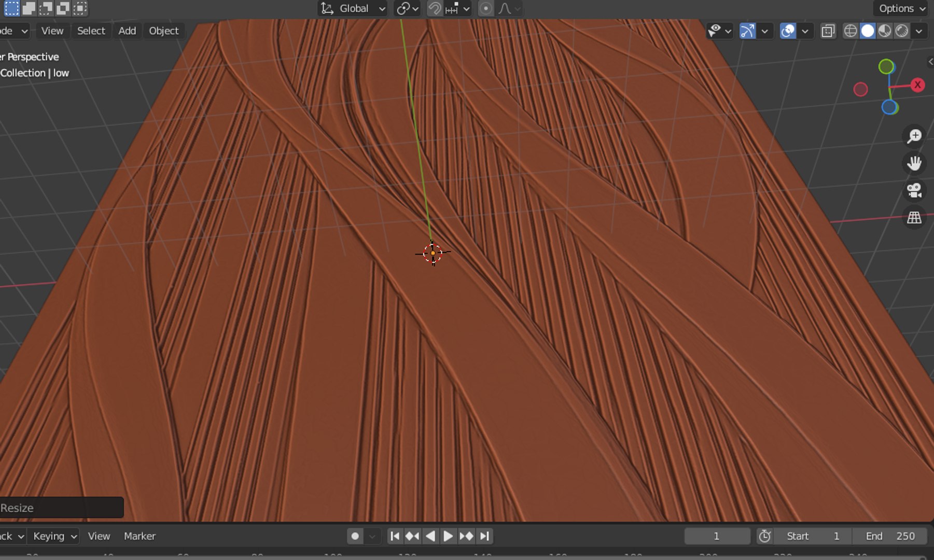Switch to Wireframe viewport shading
The height and width of the screenshot is (560, 934).
[851, 31]
